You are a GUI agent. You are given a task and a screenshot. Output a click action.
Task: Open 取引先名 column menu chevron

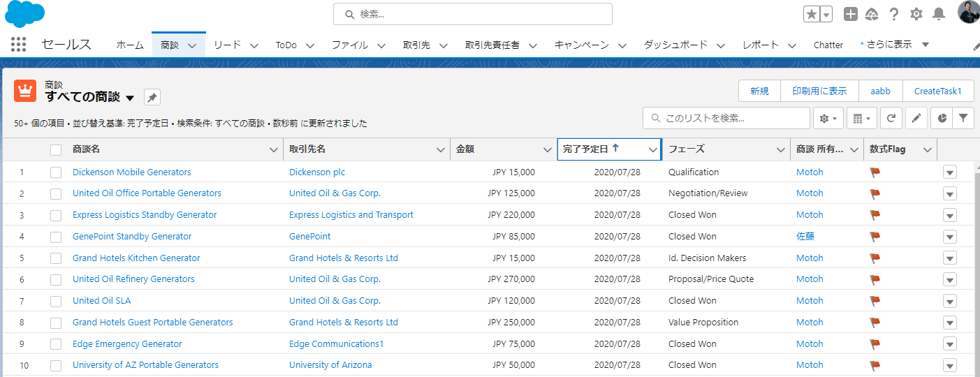[x=441, y=149]
